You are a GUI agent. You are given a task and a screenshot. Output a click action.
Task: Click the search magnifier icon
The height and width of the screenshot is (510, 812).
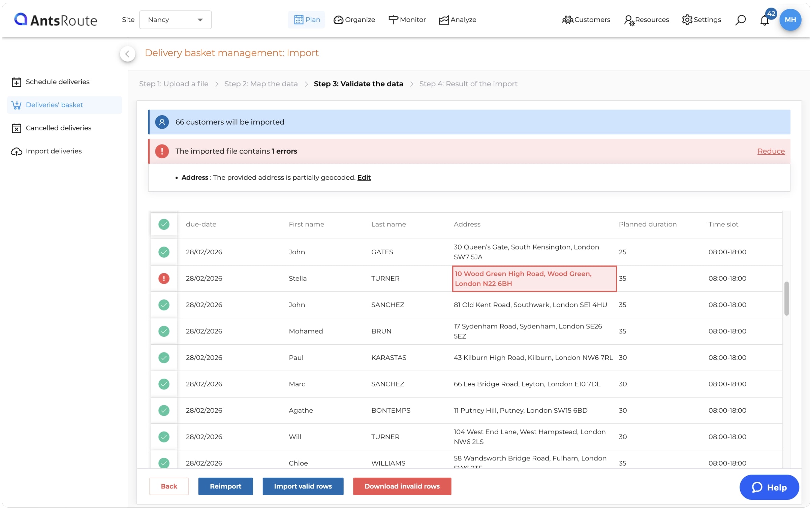point(740,20)
